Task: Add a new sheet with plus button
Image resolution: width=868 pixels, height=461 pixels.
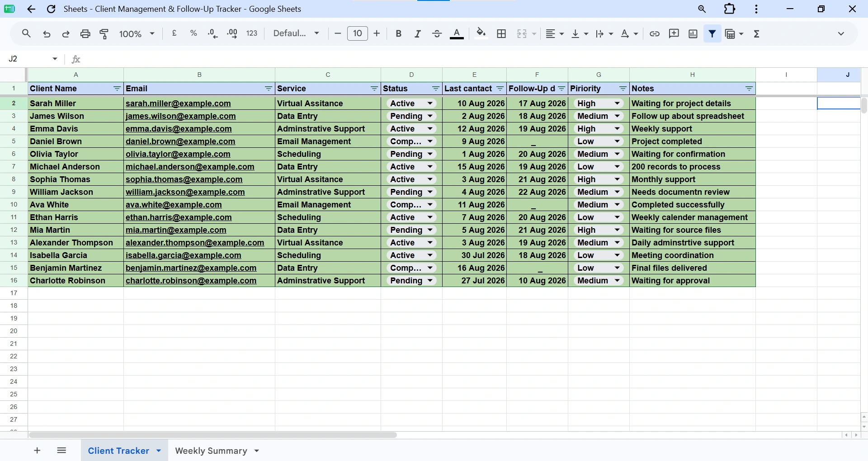Action: tap(37, 450)
